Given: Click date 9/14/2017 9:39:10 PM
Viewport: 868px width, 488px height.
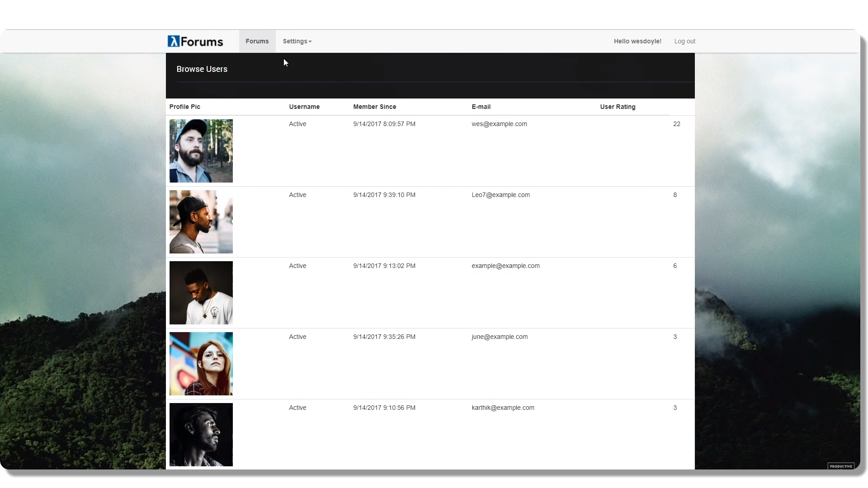Looking at the screenshot, I should pos(384,195).
